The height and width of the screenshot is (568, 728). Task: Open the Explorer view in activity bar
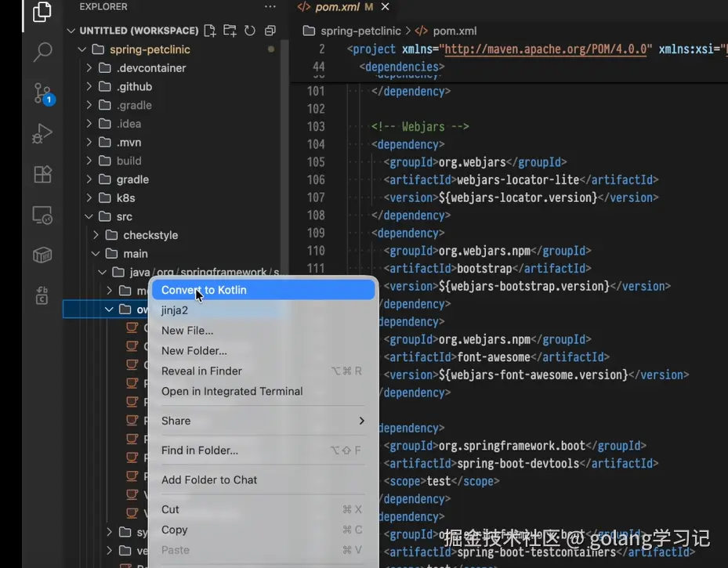pos(42,12)
